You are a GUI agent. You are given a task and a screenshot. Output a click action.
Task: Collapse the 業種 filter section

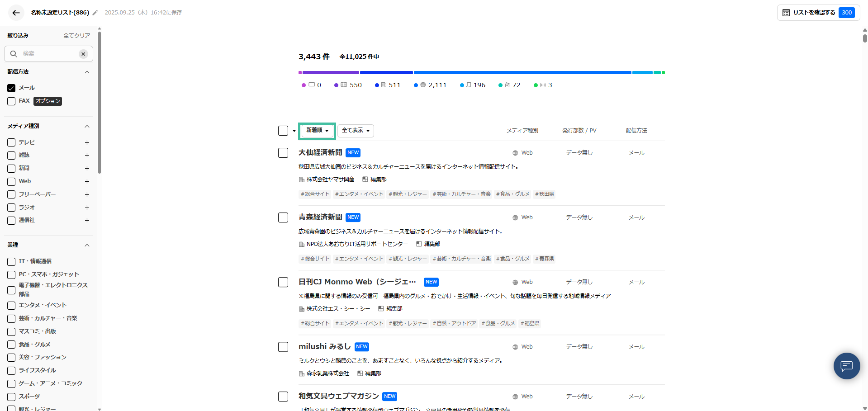[87, 245]
